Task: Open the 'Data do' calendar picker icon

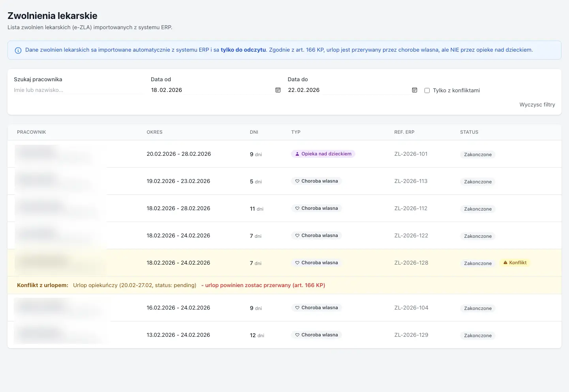Action: (x=415, y=90)
